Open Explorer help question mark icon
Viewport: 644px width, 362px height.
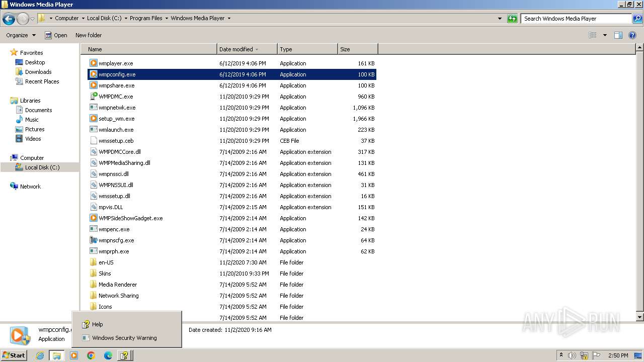(x=632, y=35)
